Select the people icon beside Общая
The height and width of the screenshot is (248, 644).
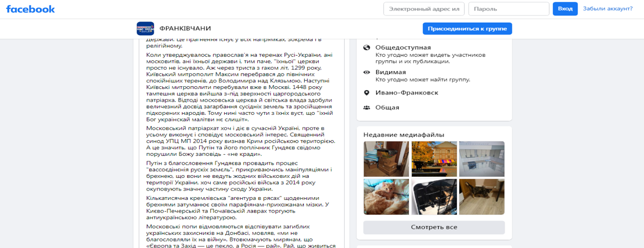(367, 107)
